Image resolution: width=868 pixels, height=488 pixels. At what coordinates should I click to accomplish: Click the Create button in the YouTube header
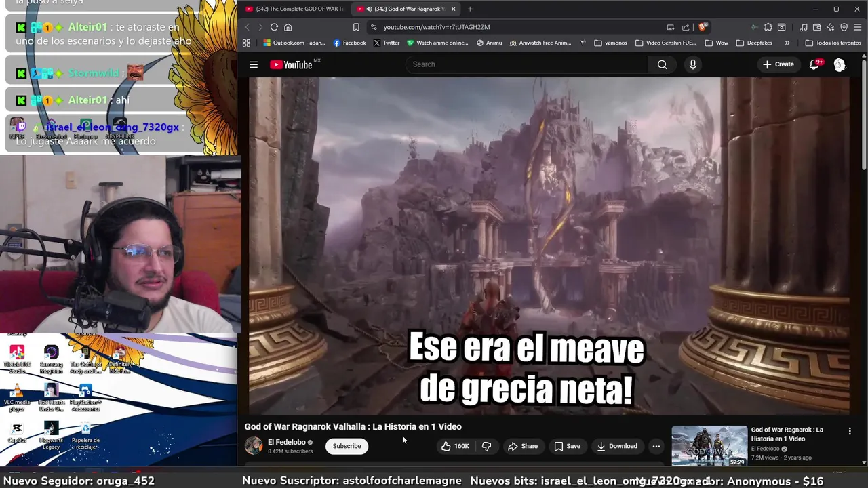pos(778,64)
